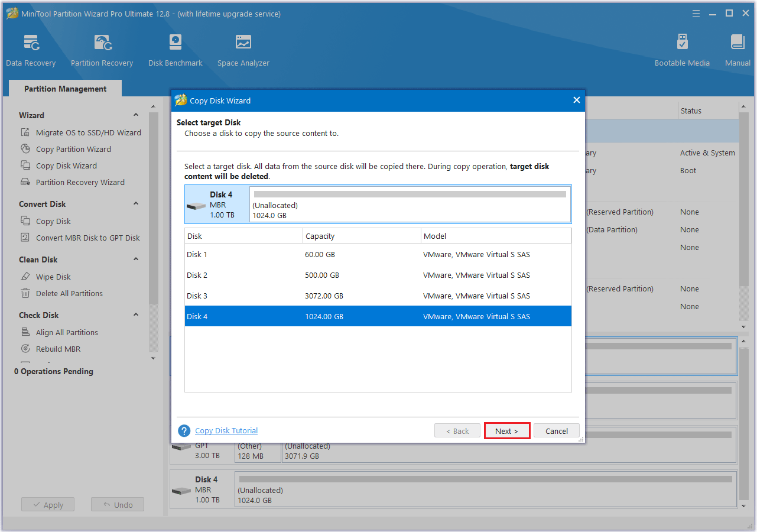
Task: Sort by the Model column header
Action: (x=496, y=236)
